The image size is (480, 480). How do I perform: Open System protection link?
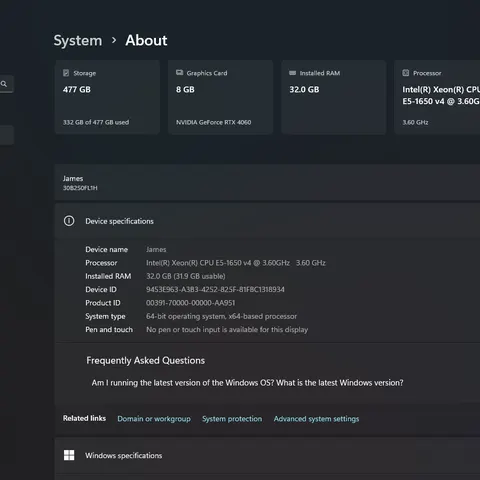coord(232,419)
